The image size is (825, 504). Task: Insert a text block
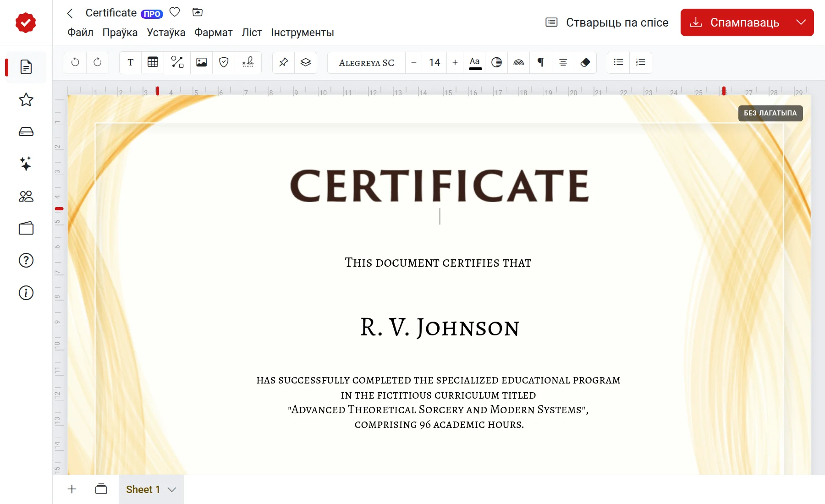click(x=131, y=62)
